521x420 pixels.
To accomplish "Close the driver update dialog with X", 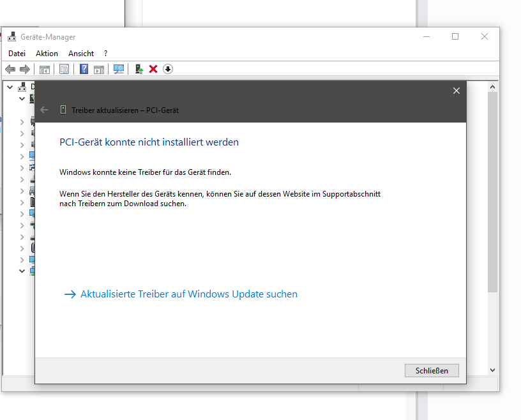I will click(x=457, y=91).
